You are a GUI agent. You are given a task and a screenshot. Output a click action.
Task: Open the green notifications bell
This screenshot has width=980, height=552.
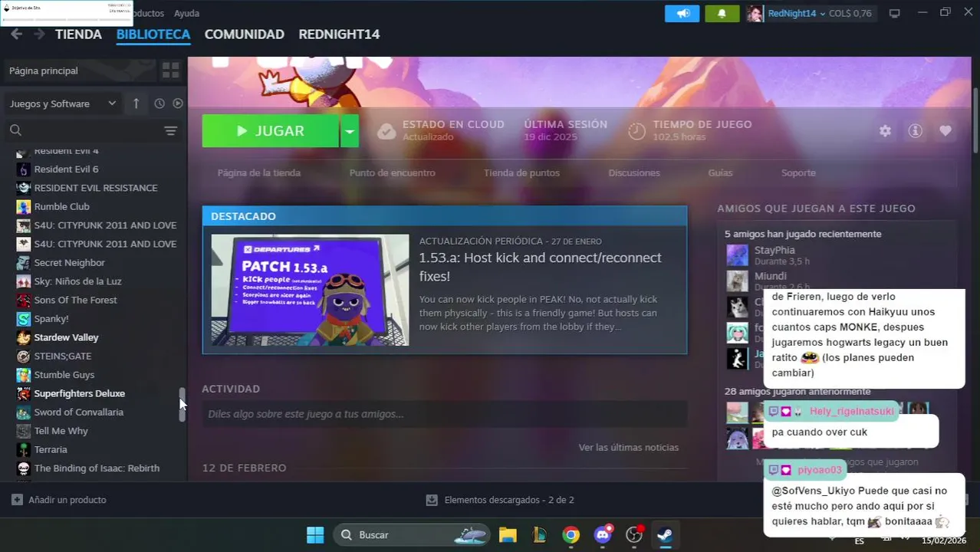coord(722,13)
